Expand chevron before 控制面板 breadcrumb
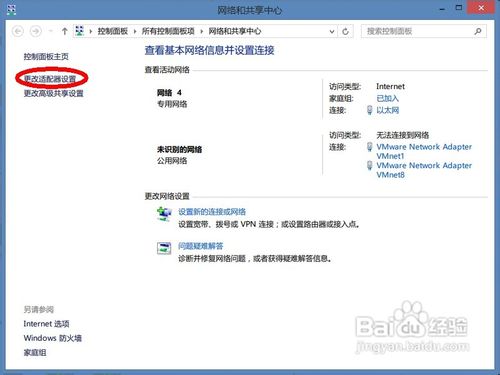This screenshot has width=500, height=375. (x=91, y=31)
